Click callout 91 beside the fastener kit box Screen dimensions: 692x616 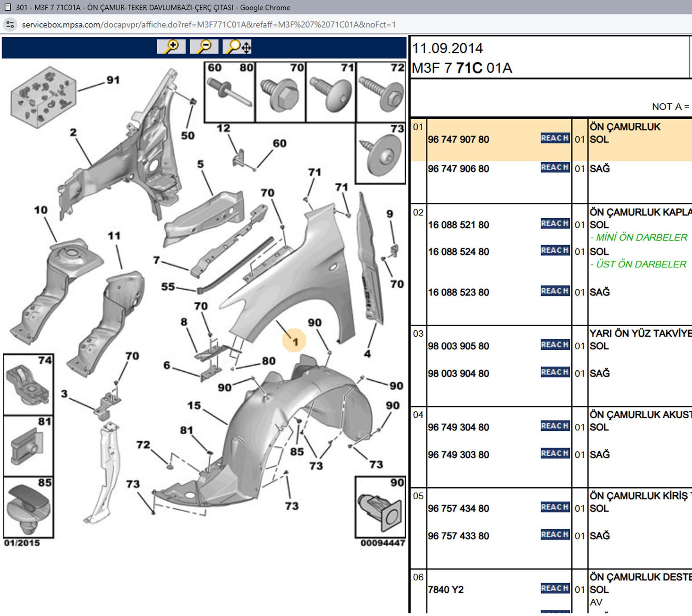tap(113, 80)
